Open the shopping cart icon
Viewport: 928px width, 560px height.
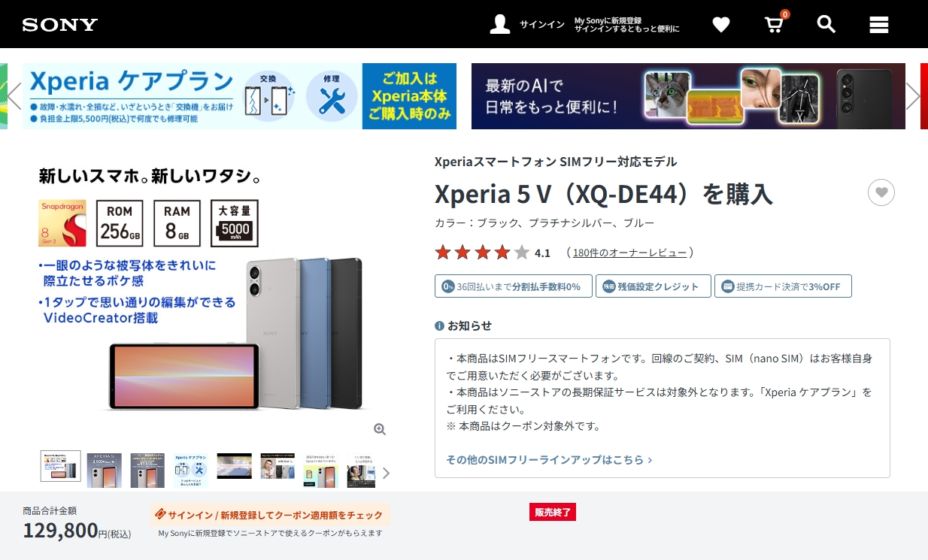point(774,24)
